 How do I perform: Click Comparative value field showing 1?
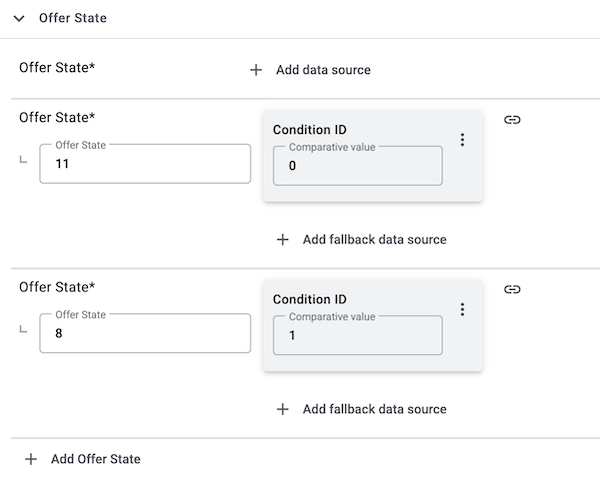(x=357, y=336)
